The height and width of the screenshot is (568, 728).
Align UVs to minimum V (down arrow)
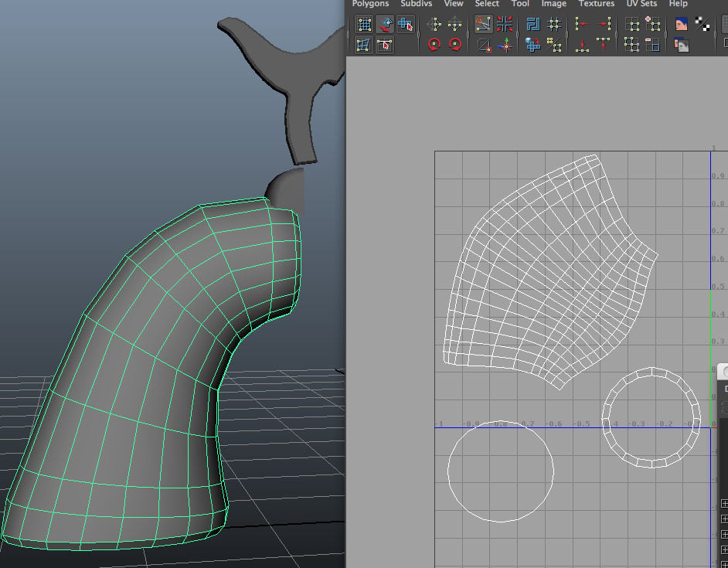pos(582,45)
